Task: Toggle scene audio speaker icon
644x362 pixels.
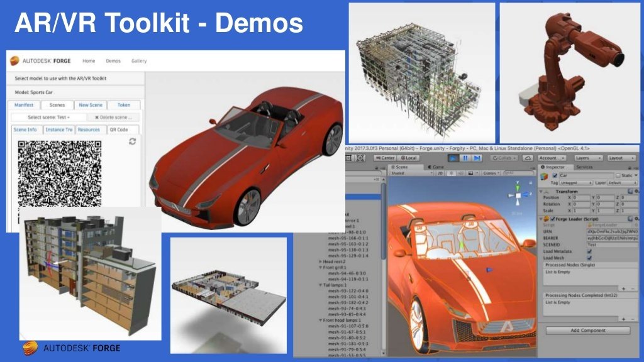Action: coord(461,173)
